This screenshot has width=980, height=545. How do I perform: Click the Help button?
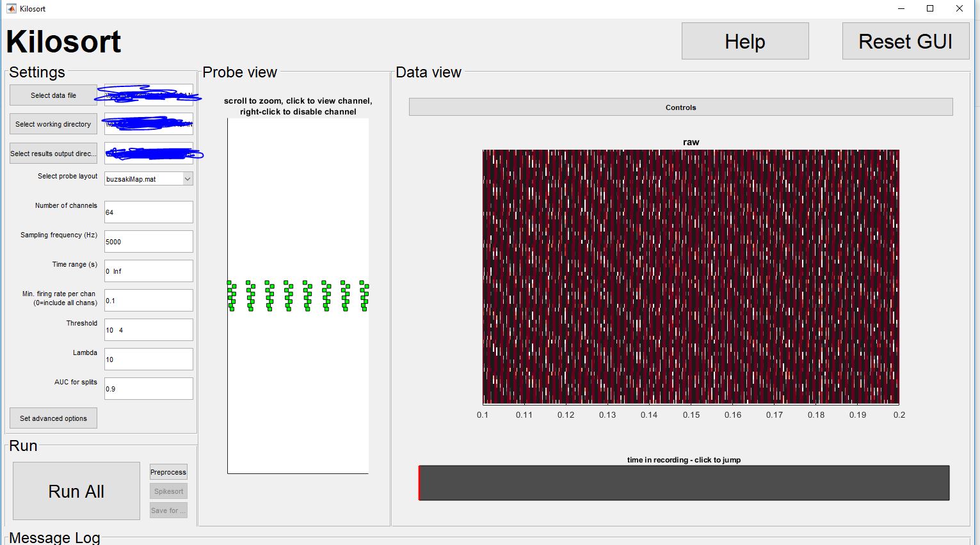tap(744, 40)
